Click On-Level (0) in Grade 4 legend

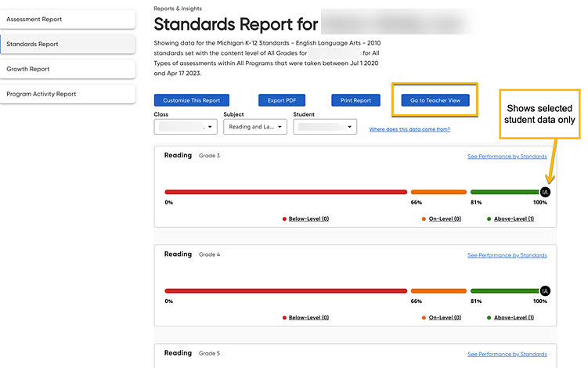tap(445, 318)
